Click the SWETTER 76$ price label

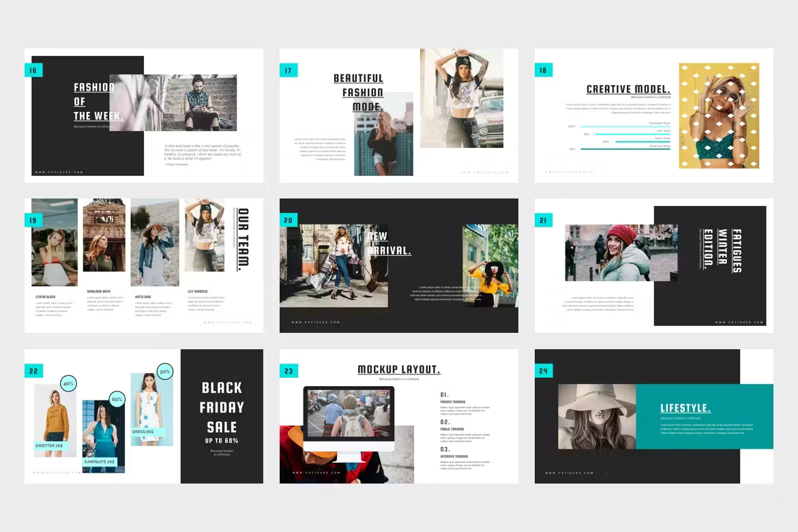[x=51, y=445]
